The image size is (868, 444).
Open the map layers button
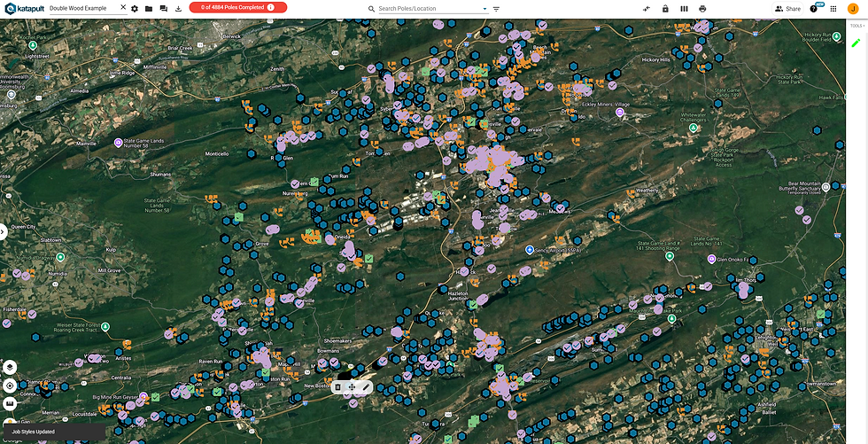coord(10,367)
